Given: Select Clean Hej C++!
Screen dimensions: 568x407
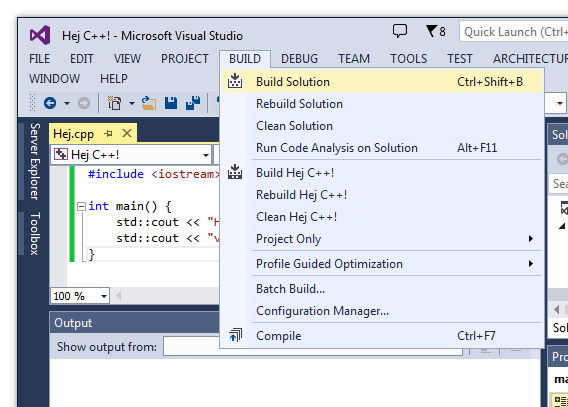Looking at the screenshot, I should [382, 217].
